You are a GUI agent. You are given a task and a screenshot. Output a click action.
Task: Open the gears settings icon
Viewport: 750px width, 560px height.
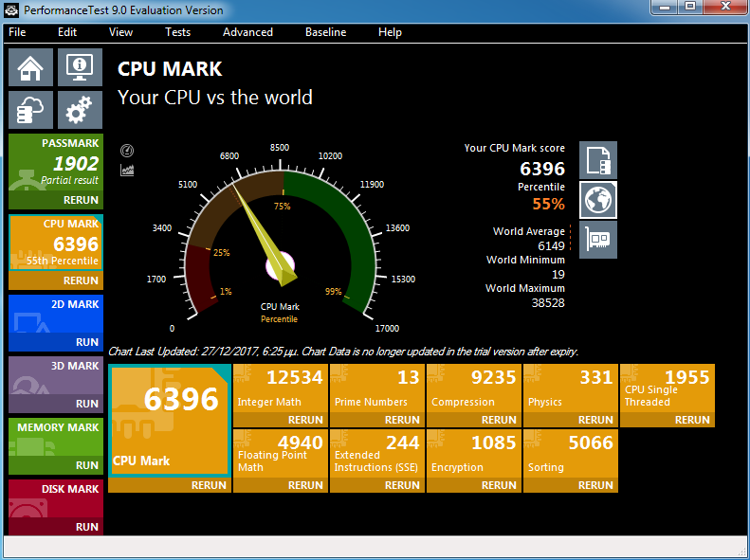click(x=80, y=110)
